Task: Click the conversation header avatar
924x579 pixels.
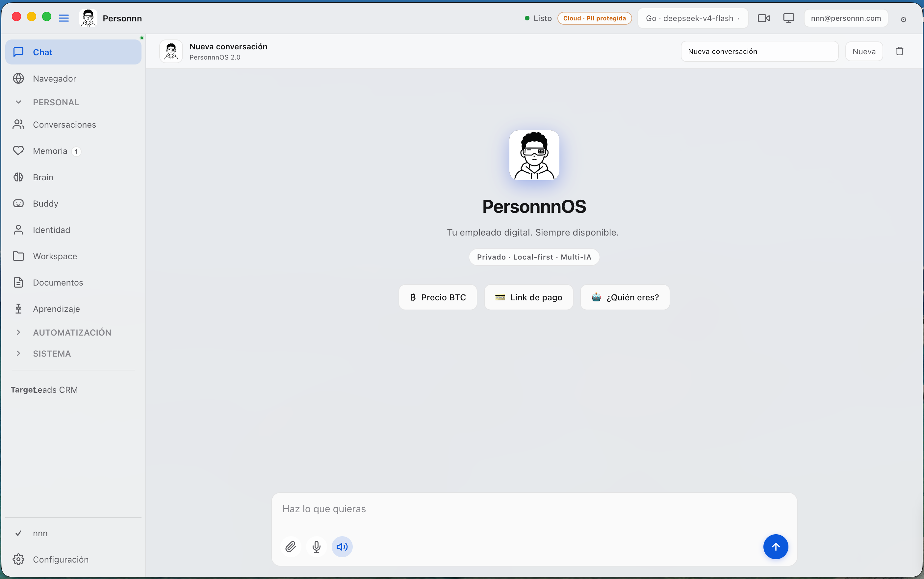Action: point(171,51)
